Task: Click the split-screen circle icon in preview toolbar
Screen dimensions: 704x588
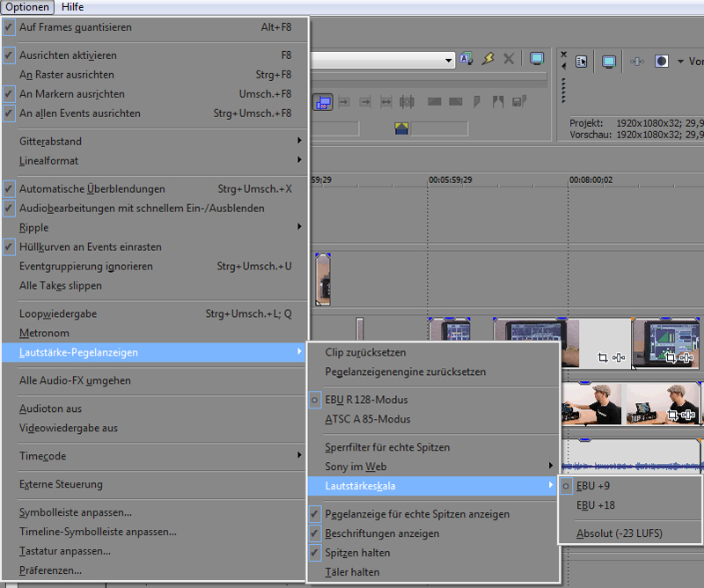Action: pyautogui.click(x=662, y=62)
